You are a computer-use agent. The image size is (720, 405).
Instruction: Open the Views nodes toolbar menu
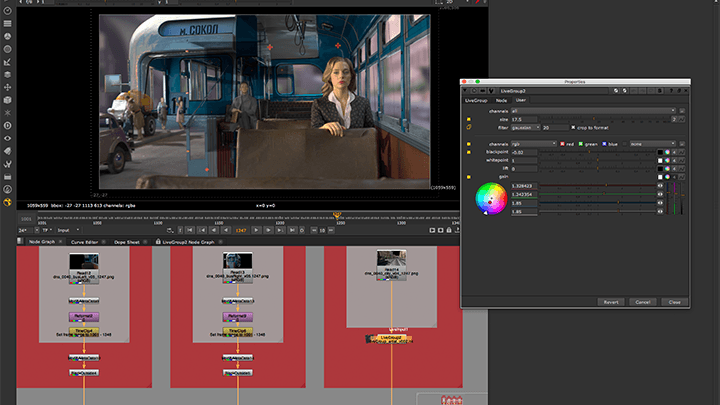coord(7,138)
